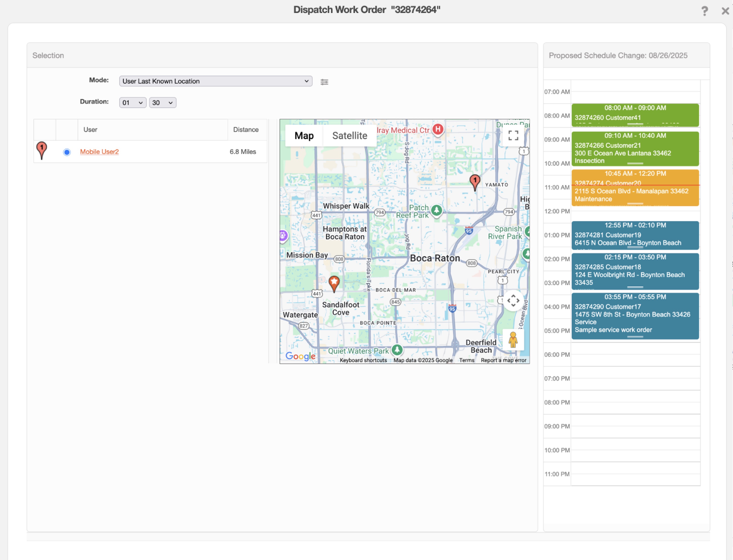Click the map Keyboard shortcuts link
This screenshot has height=560, width=733.
[x=363, y=360]
